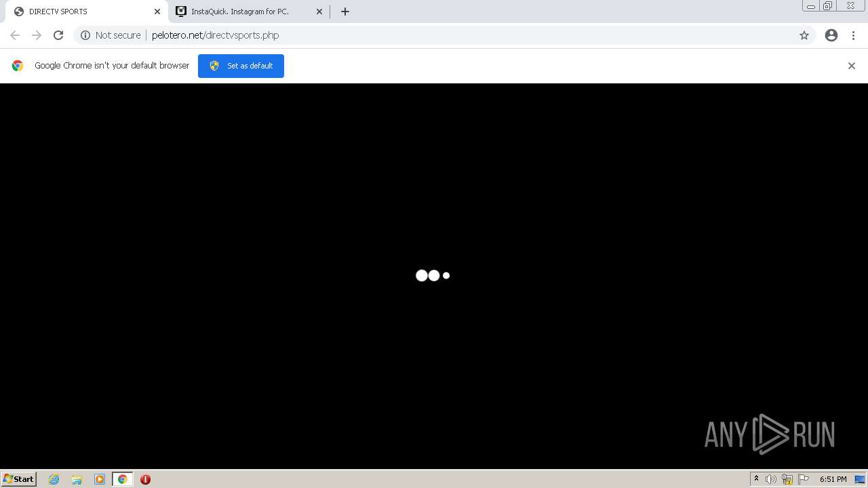Open Windows Media Player from taskbar
This screenshot has width=868, height=488.
tap(100, 479)
